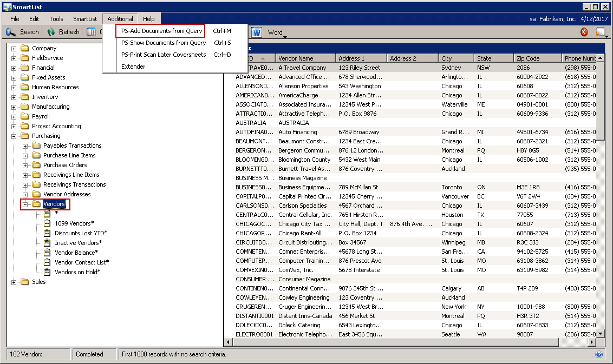This screenshot has height=364, width=613.
Task: Expand the FieldService tree node
Action: [x=14, y=58]
